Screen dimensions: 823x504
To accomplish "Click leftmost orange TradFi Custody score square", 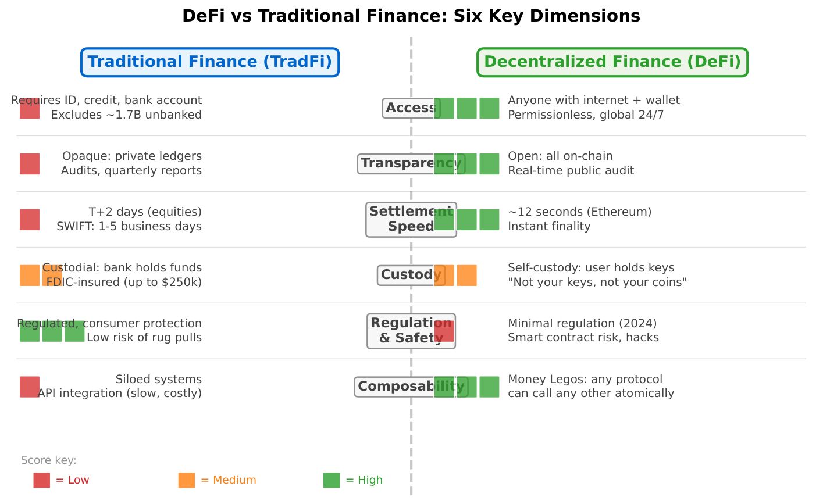I will (x=30, y=276).
